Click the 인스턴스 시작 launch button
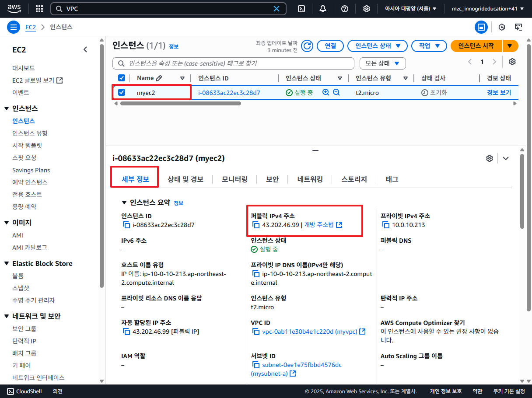This screenshot has height=398, width=532. pos(476,46)
